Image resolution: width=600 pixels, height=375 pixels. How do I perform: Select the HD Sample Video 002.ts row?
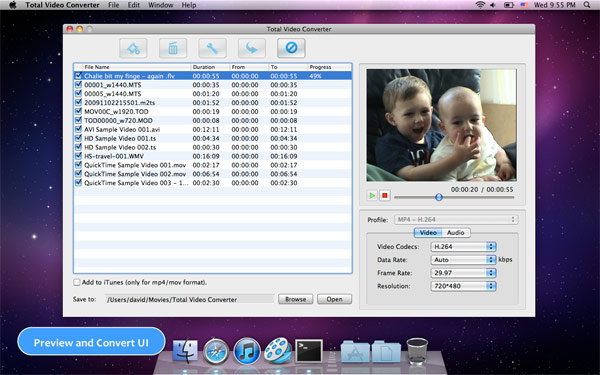(x=213, y=147)
